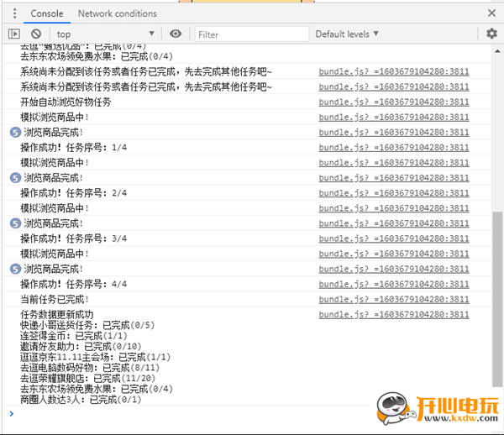
Task: Open the Network conditions tab
Action: pyautogui.click(x=118, y=13)
